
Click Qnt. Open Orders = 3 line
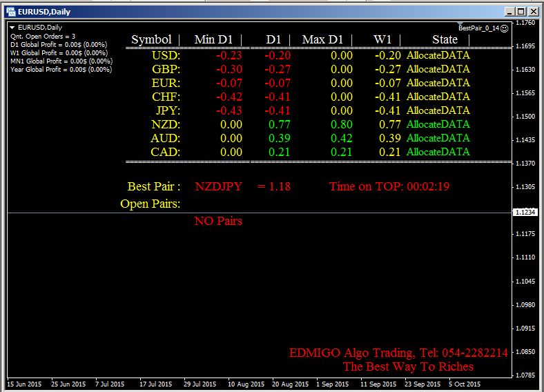(43, 36)
